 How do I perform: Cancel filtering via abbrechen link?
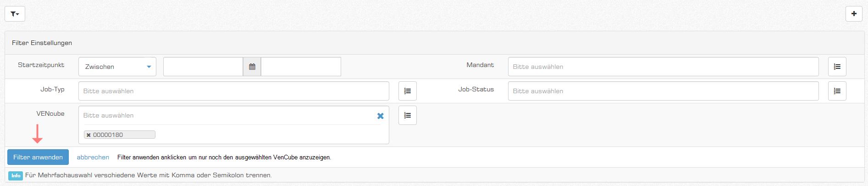[93, 157]
